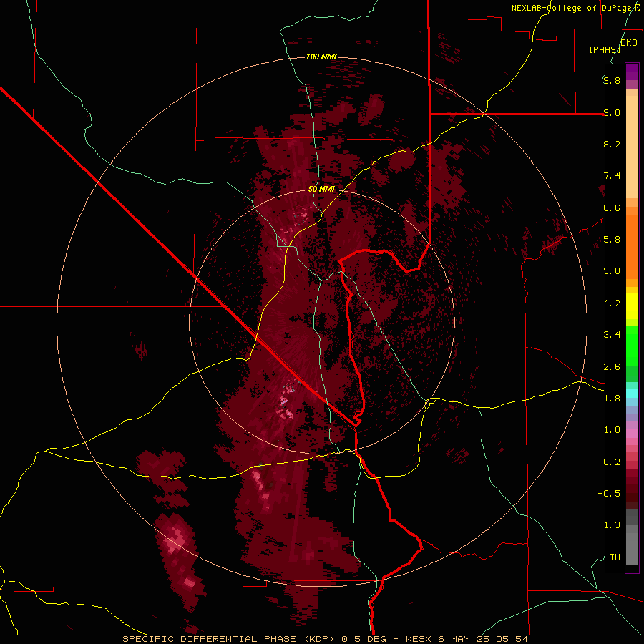Click the 7.4 legend value label
This screenshot has width=644, height=644.
coord(612,176)
